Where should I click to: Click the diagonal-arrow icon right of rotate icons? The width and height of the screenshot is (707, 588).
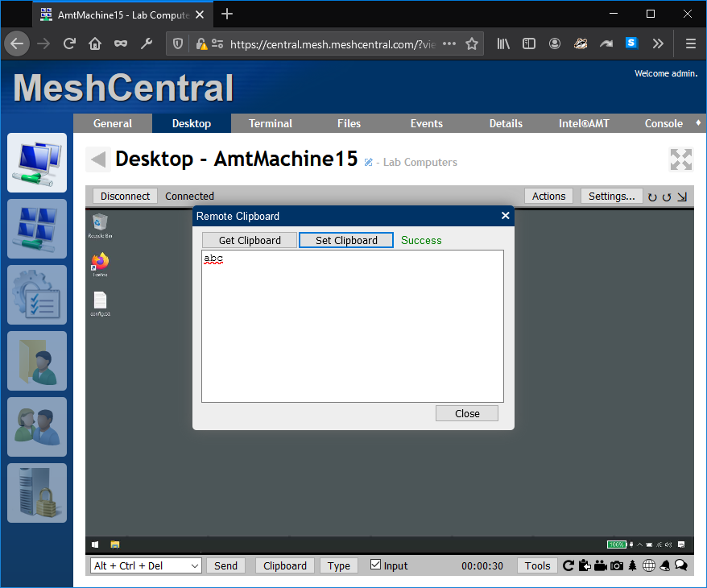(x=682, y=197)
